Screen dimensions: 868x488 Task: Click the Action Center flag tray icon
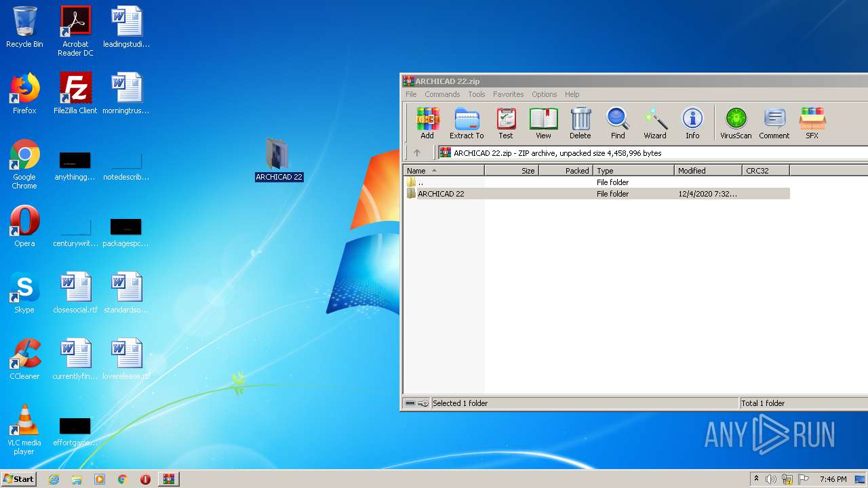click(x=804, y=479)
